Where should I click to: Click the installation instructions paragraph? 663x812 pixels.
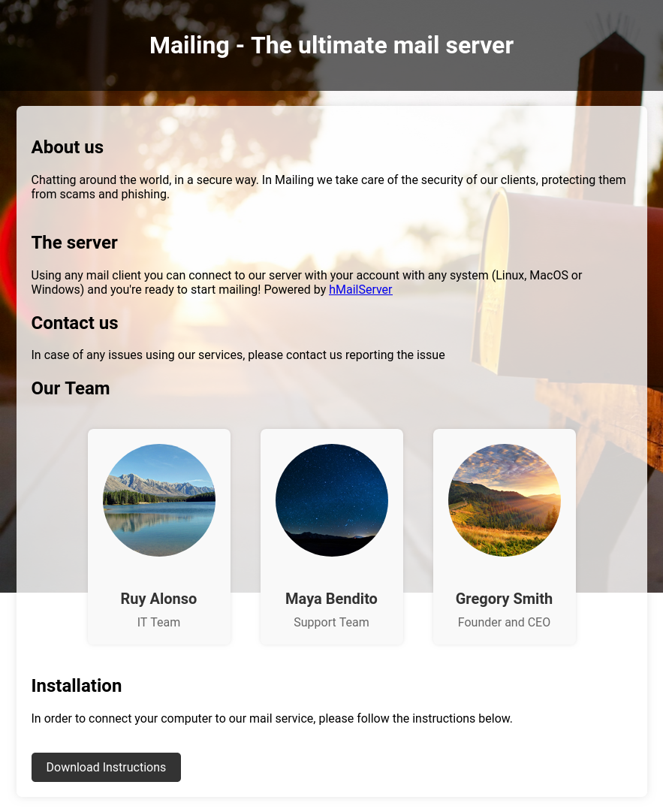pos(272,718)
